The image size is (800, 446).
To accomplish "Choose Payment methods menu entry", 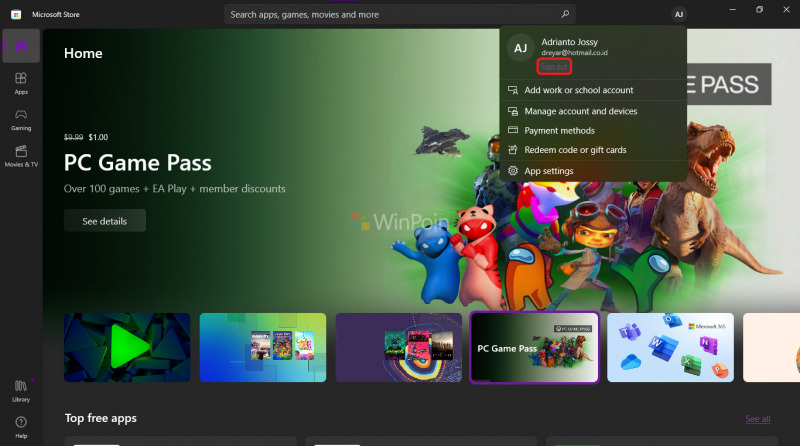I will pos(593,131).
